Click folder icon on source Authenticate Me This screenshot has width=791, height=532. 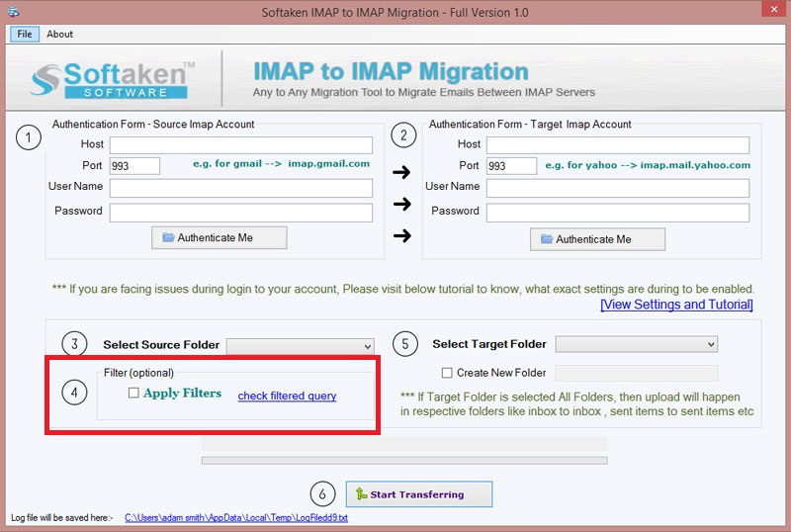click(x=168, y=237)
